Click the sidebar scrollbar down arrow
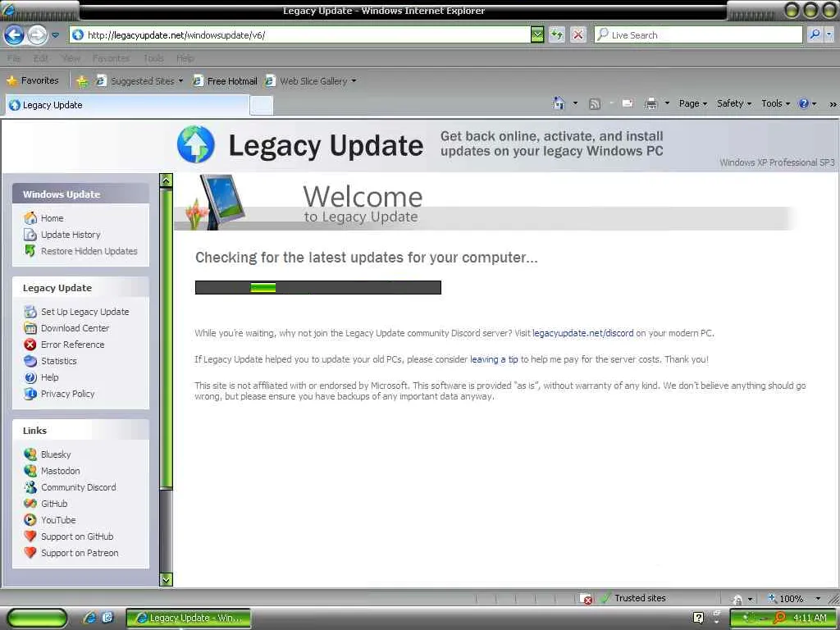The image size is (840, 630). click(166, 579)
